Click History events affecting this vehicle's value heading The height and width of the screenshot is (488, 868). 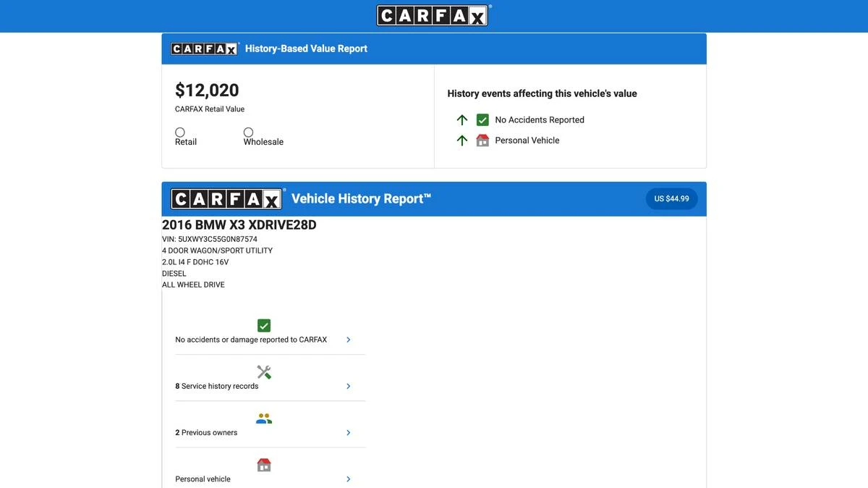click(542, 93)
